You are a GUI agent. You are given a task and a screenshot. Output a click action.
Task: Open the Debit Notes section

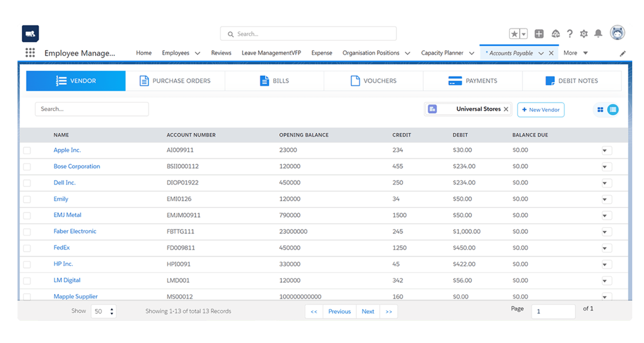[x=550, y=80]
